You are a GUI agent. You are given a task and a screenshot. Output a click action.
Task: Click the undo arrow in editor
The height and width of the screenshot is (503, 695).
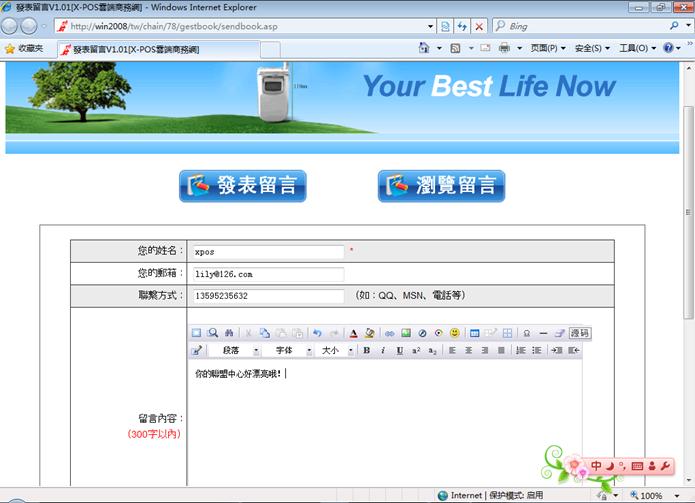click(317, 333)
